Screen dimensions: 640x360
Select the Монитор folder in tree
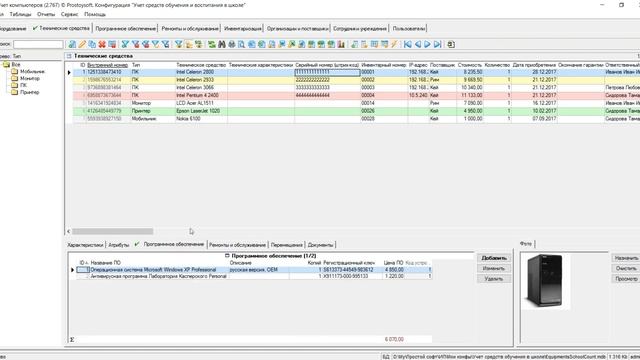coord(26,78)
